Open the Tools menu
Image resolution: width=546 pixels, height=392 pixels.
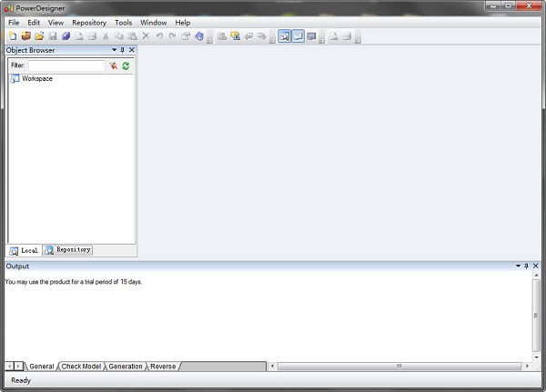pyautogui.click(x=123, y=23)
